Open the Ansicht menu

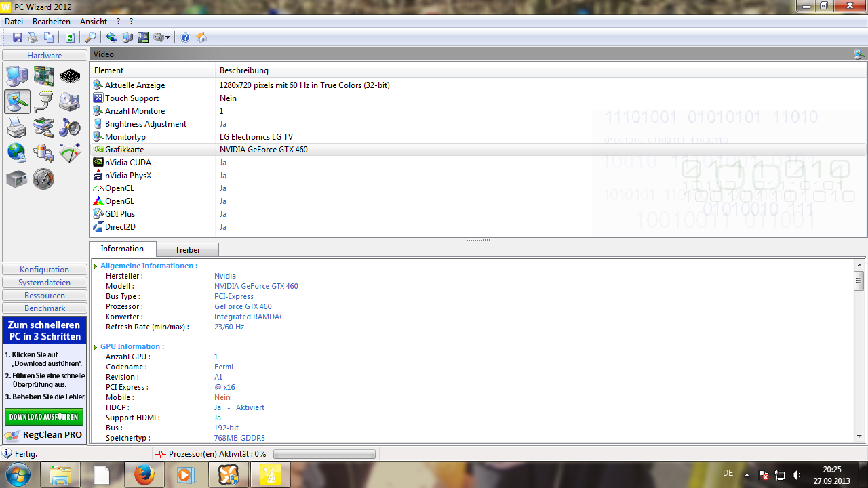pyautogui.click(x=94, y=22)
